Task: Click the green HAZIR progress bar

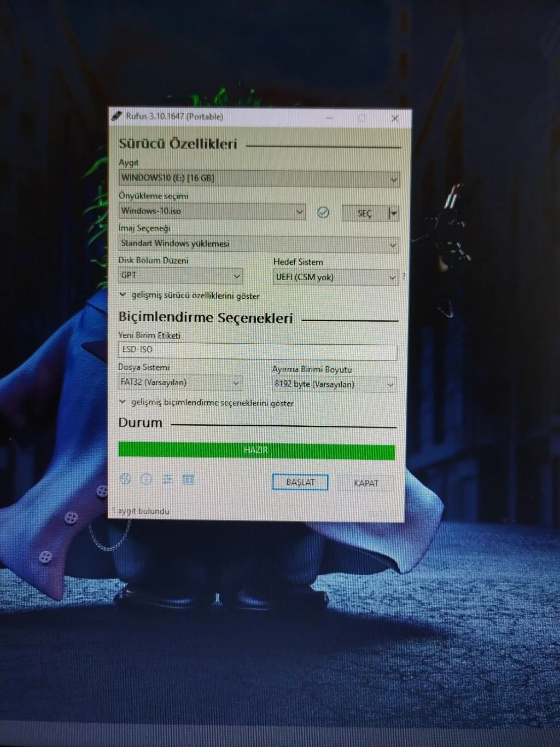Action: click(x=256, y=450)
